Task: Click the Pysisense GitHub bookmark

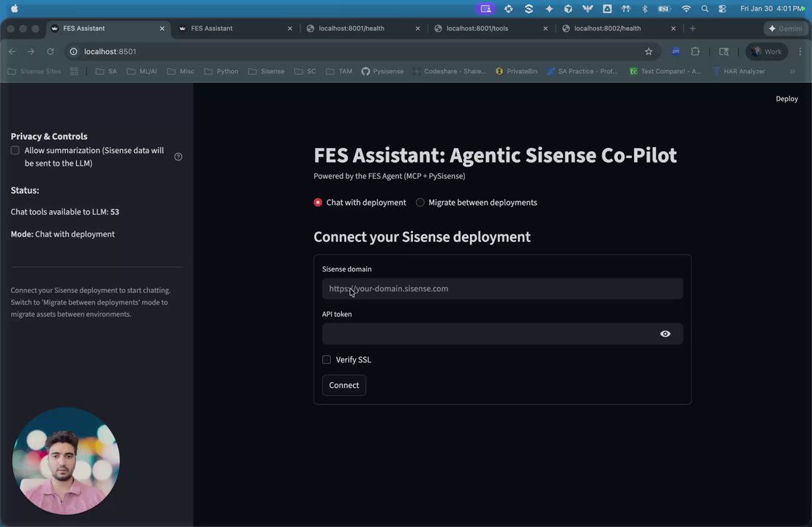Action: (382, 72)
